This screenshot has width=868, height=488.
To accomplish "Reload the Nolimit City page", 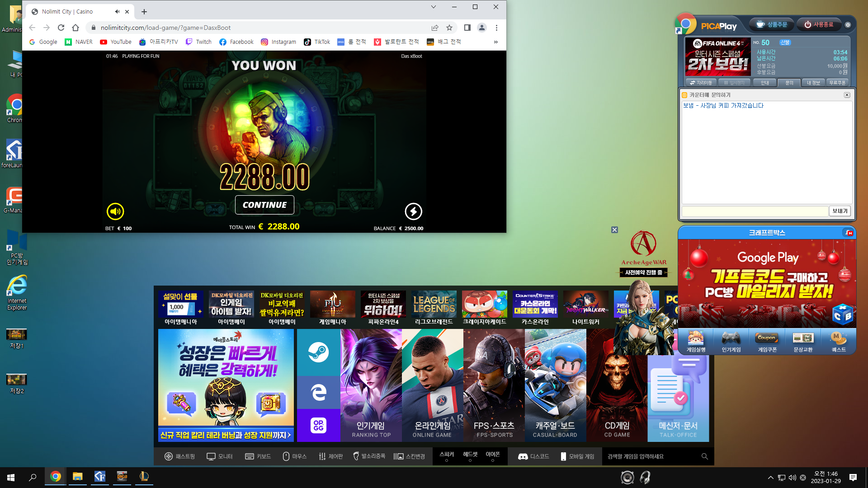I will (x=61, y=28).
